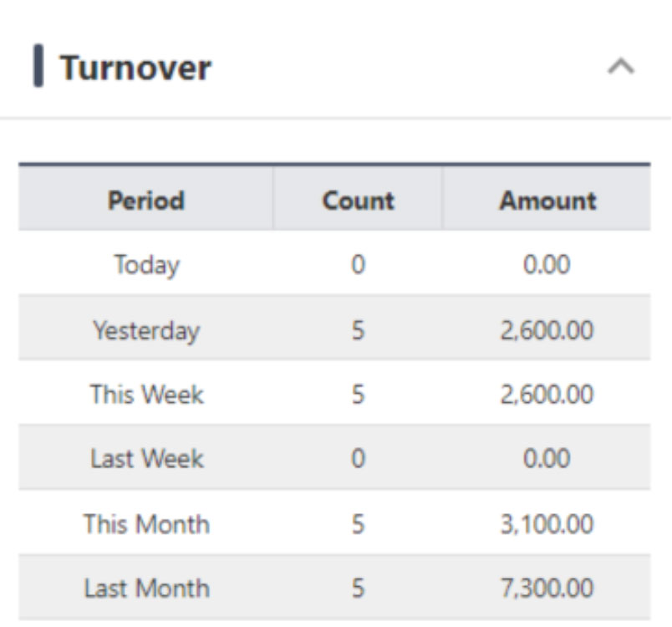Click the Last Month amount of 7,300.00
Viewport: 672px width, 627px height.
coord(547,589)
